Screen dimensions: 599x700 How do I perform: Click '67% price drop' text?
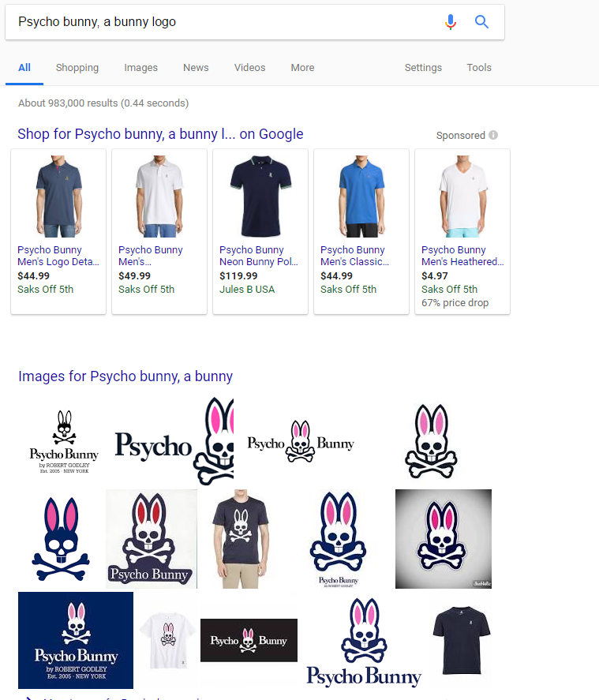coord(455,303)
